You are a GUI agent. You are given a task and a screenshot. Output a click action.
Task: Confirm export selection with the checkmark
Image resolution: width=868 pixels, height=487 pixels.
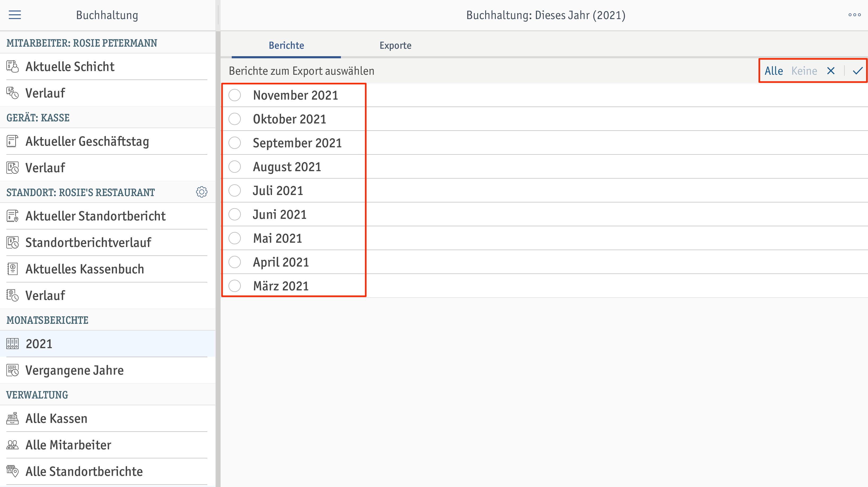pyautogui.click(x=858, y=71)
